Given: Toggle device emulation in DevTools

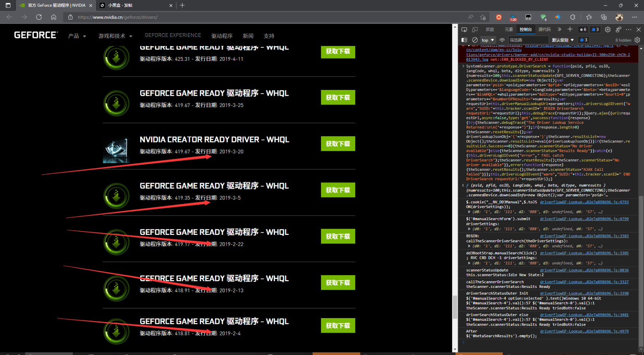Looking at the screenshot, I should pos(475,29).
